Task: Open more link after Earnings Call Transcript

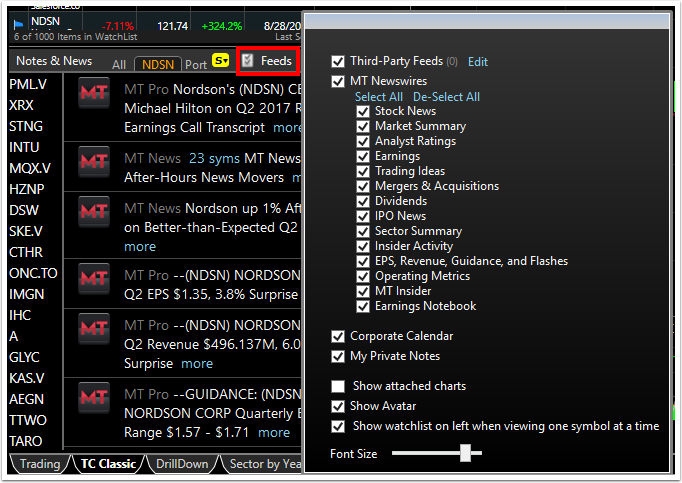Action: point(287,127)
